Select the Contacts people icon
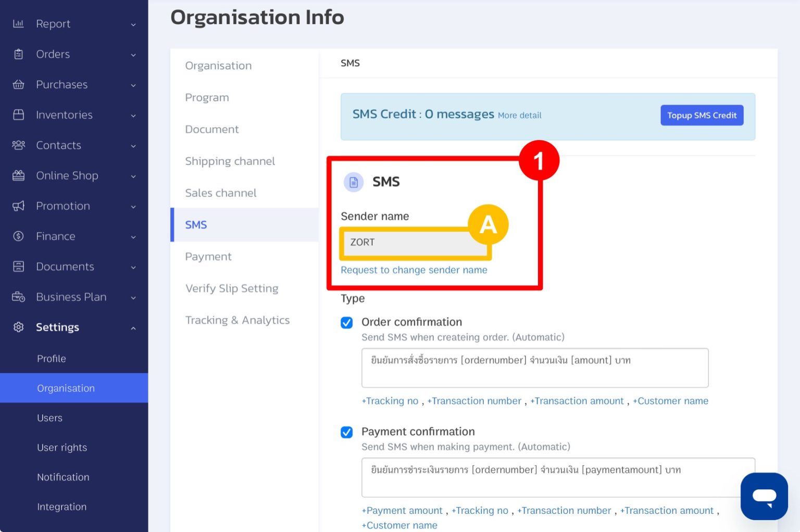The height and width of the screenshot is (532, 800). pyautogui.click(x=19, y=145)
